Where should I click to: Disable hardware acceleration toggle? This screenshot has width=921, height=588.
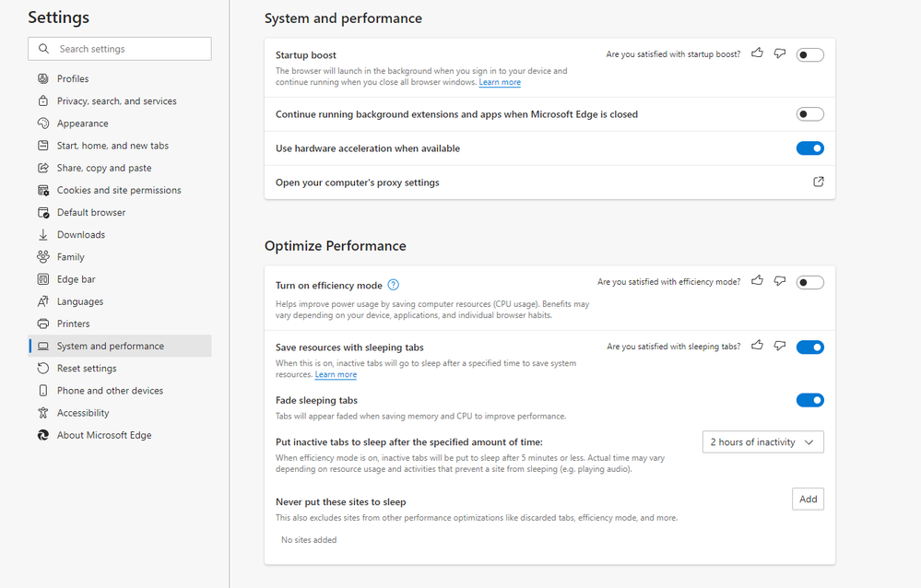809,148
